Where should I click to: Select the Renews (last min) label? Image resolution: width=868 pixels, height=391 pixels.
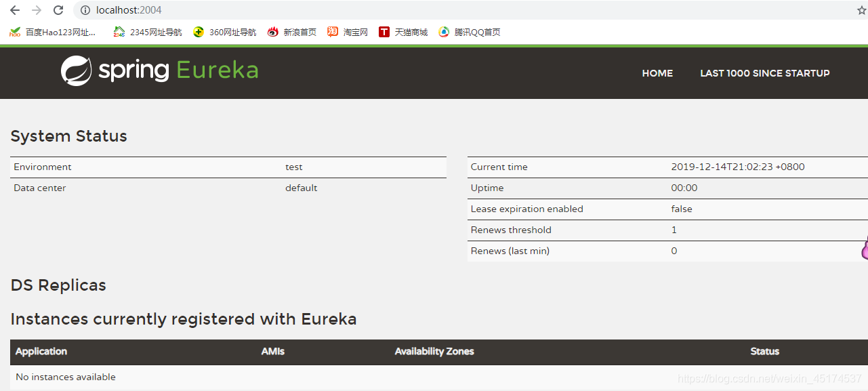[x=510, y=251]
